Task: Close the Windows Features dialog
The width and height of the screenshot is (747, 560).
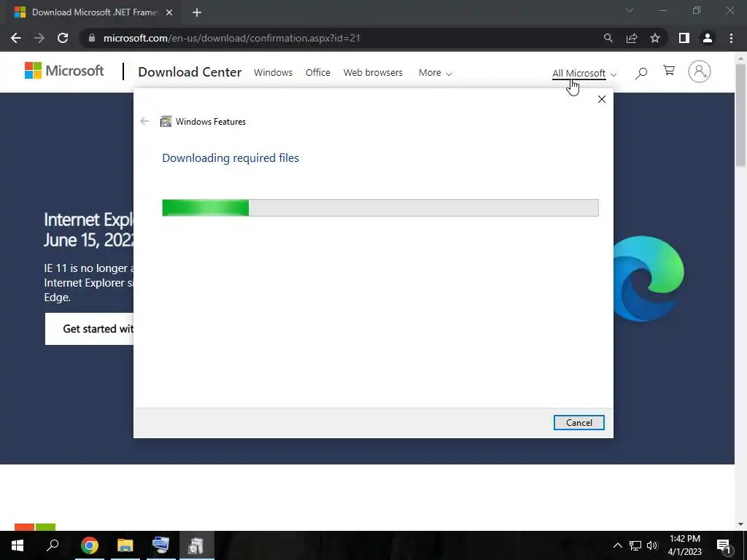Action: (602, 99)
